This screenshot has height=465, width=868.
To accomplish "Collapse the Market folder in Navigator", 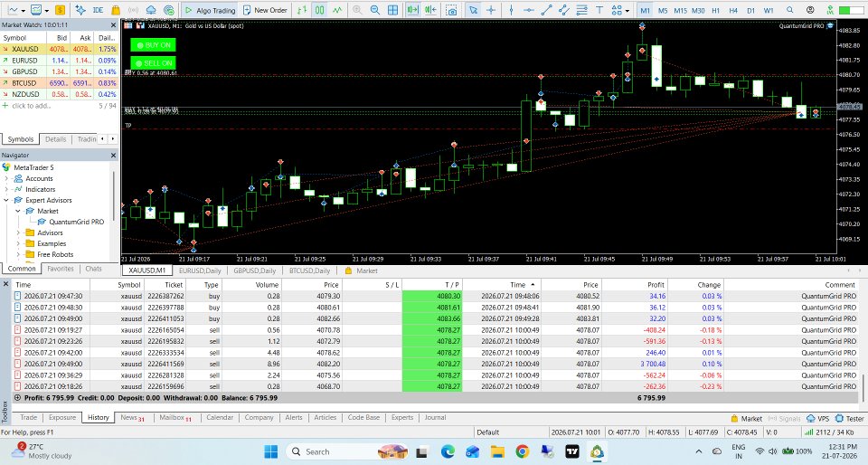I will point(18,211).
